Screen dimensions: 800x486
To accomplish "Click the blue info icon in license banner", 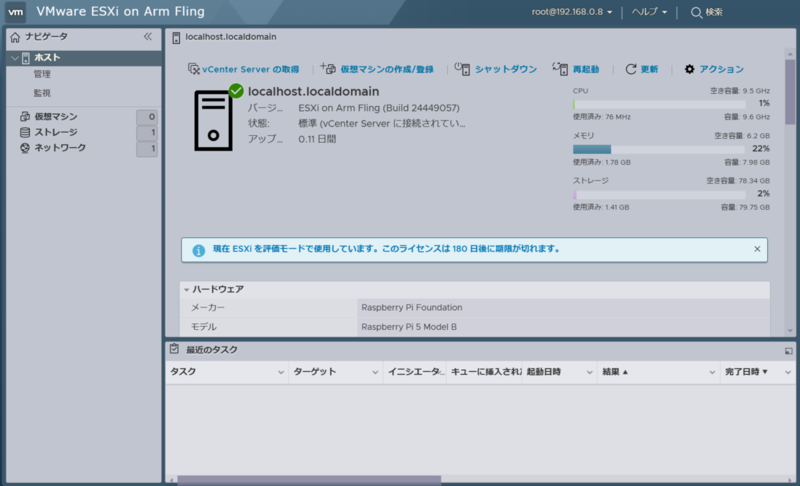I will pyautogui.click(x=198, y=250).
